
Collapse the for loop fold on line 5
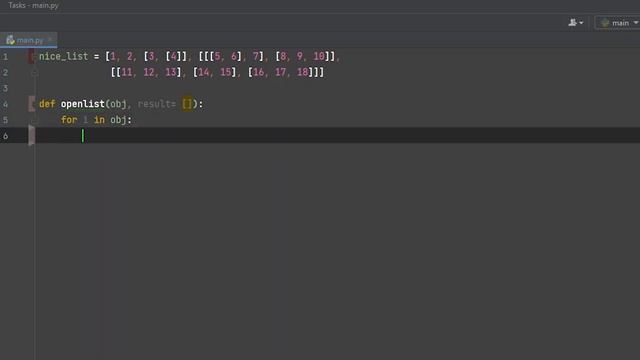click(34, 120)
